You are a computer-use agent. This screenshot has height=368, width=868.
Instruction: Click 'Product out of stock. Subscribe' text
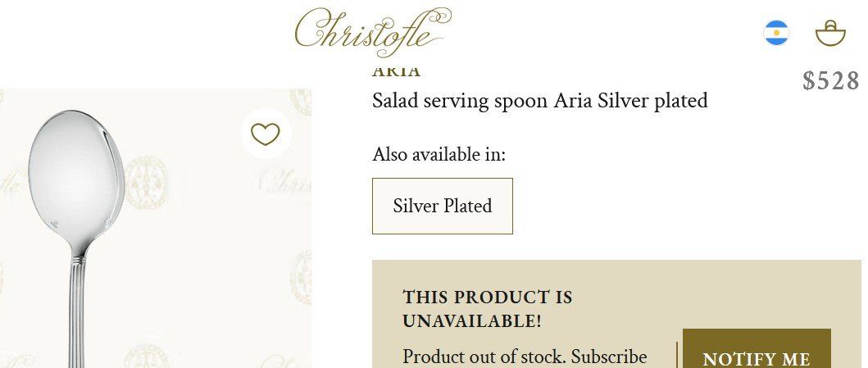[x=525, y=357]
